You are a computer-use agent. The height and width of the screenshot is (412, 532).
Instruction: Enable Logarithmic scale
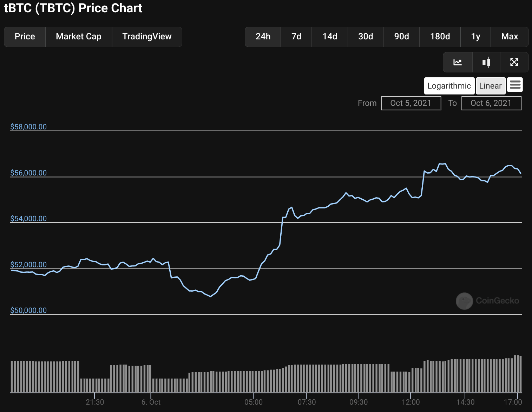tap(449, 86)
